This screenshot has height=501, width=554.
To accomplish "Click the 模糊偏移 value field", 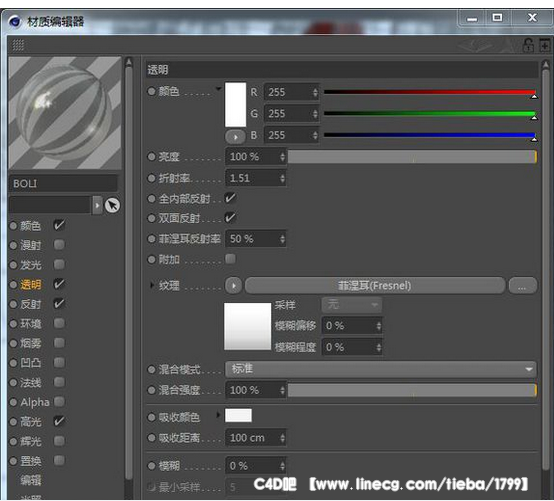I will (x=352, y=325).
